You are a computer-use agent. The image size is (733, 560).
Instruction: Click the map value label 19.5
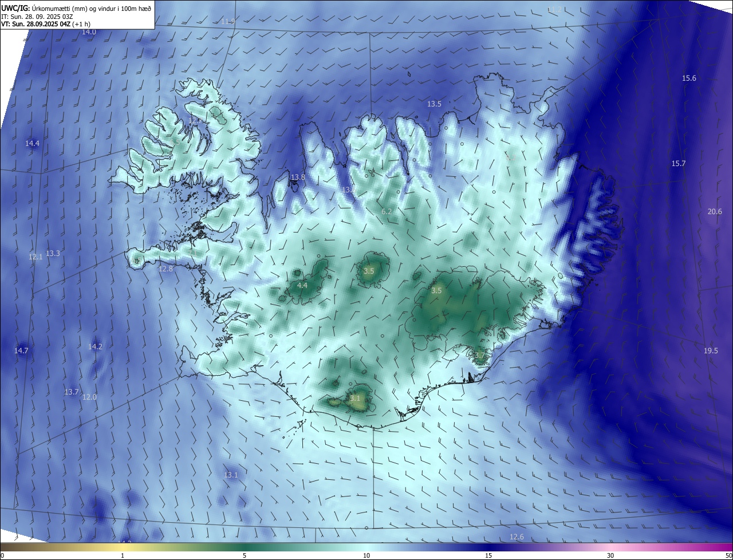[711, 350]
